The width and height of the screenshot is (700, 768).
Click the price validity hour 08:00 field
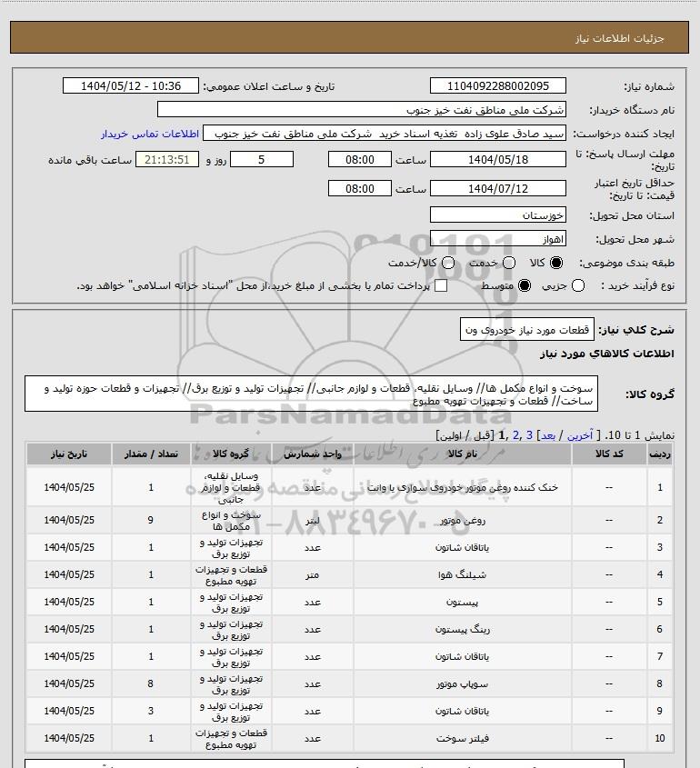point(360,188)
